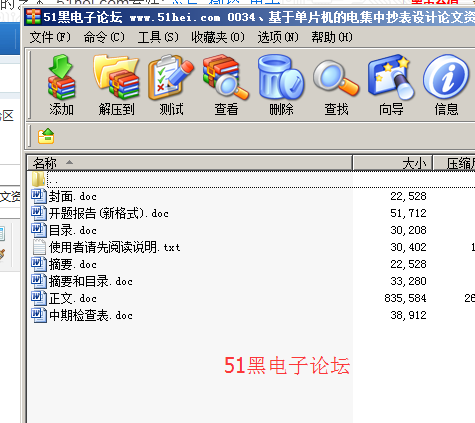The image size is (475, 423).
Task: Open the Commands (命令) menu
Action: pos(104,37)
